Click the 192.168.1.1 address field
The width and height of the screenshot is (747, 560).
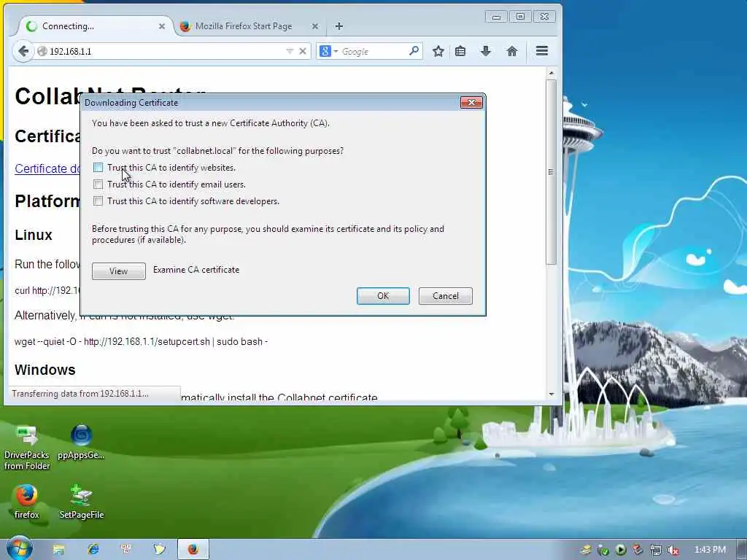coord(162,51)
